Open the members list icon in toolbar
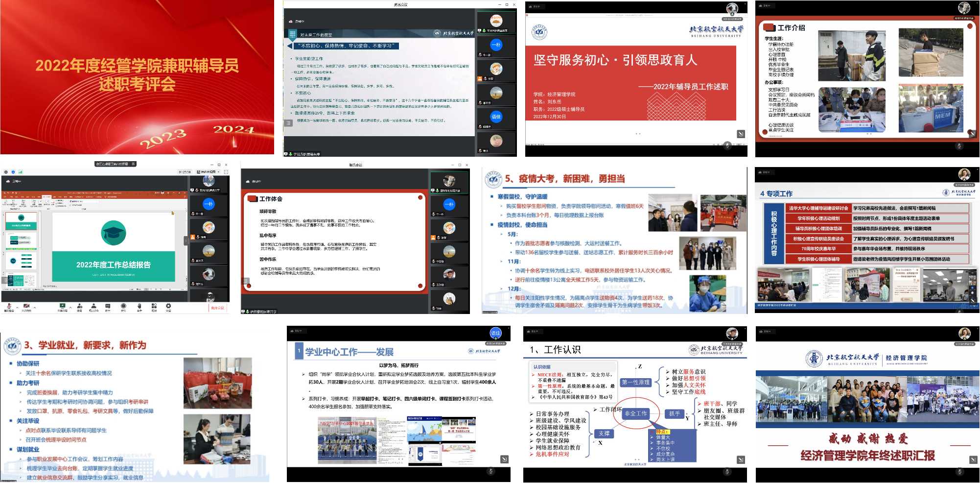The height and width of the screenshot is (483, 980). 93,307
